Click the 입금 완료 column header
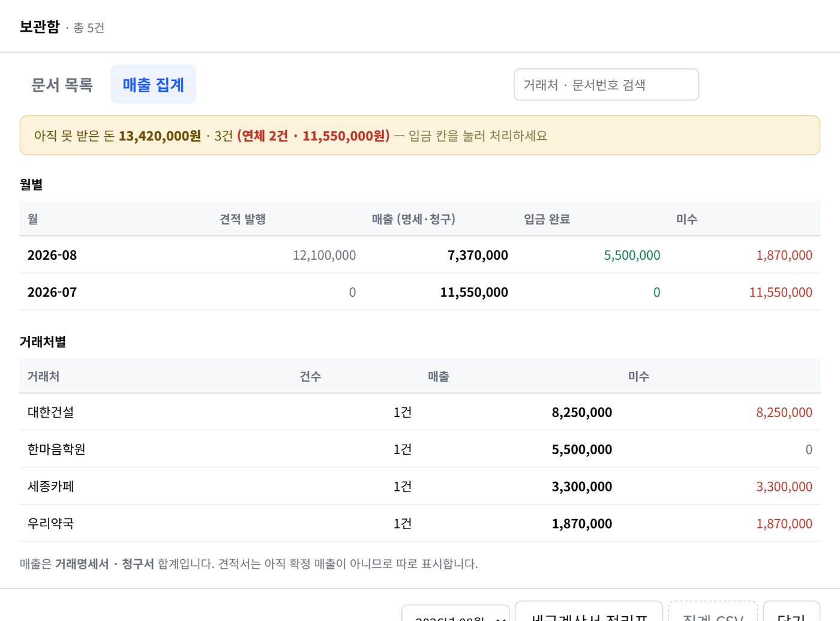This screenshot has height=621, width=840. pyautogui.click(x=547, y=219)
